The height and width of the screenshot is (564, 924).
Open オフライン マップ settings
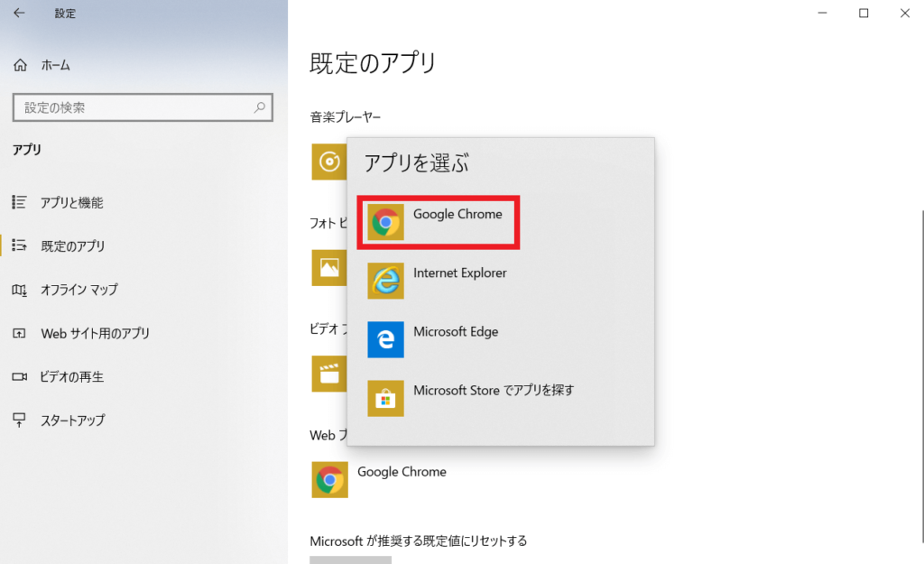click(79, 290)
